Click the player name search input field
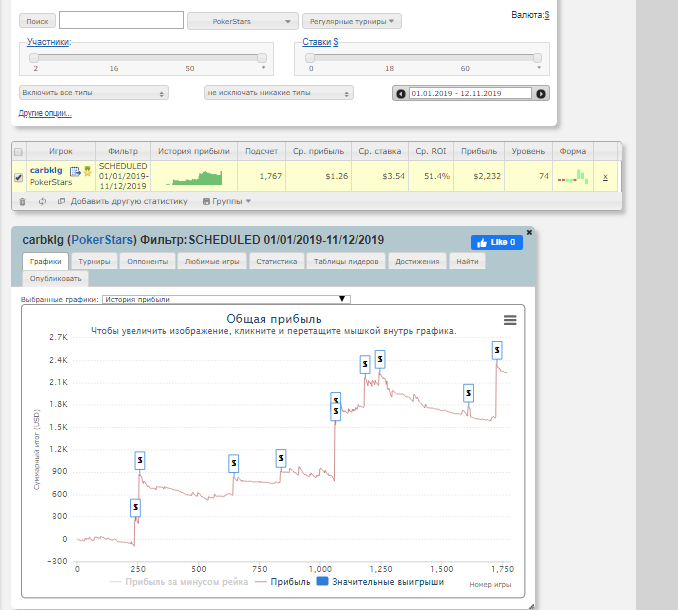 click(x=122, y=20)
